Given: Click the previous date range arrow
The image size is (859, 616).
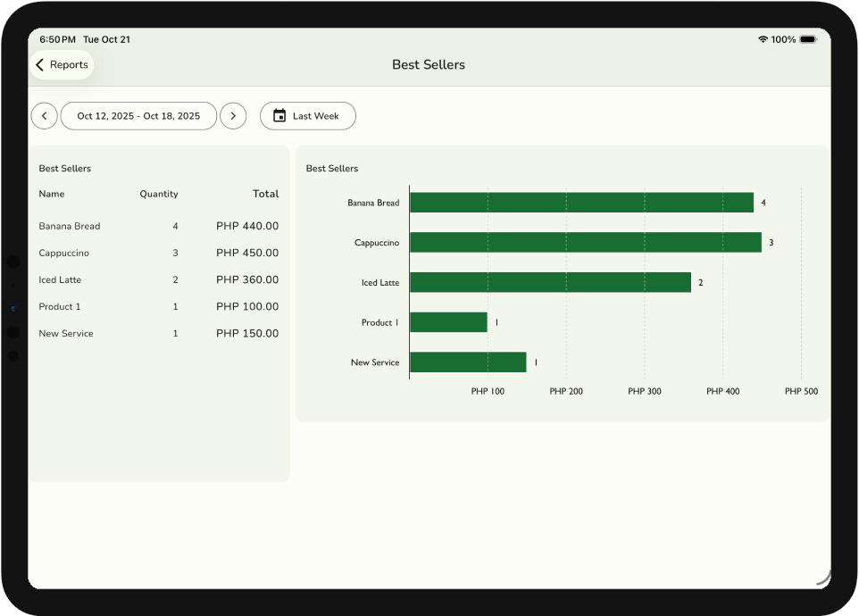Looking at the screenshot, I should click(44, 116).
